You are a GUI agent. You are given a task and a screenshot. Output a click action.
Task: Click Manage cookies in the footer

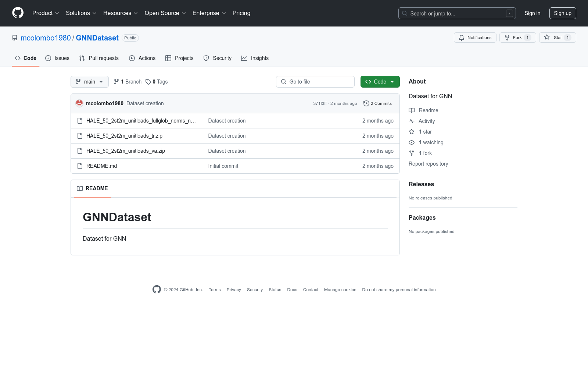340,290
